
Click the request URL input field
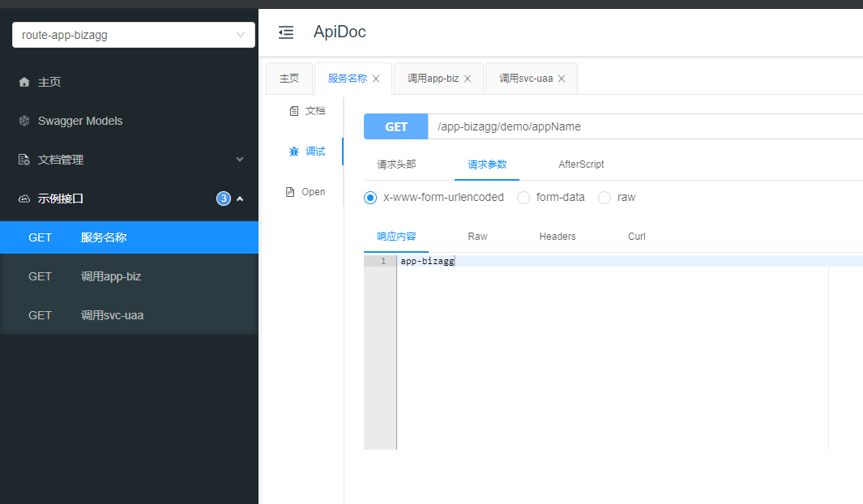coord(640,126)
